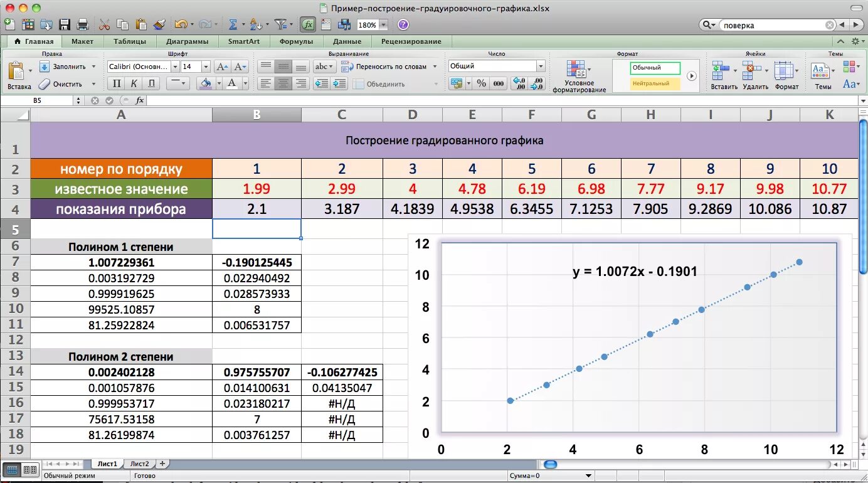868x483 pixels.
Task: Save the workbook with floppy icon
Action: click(x=65, y=24)
